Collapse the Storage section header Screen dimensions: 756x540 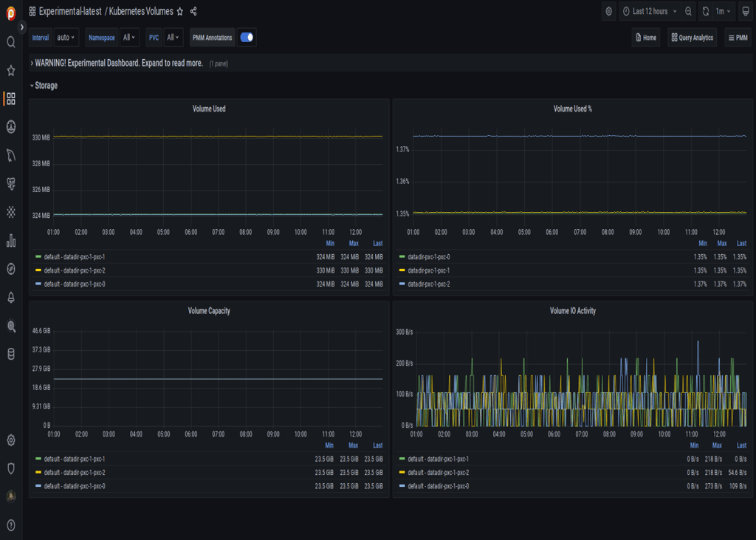[44, 85]
